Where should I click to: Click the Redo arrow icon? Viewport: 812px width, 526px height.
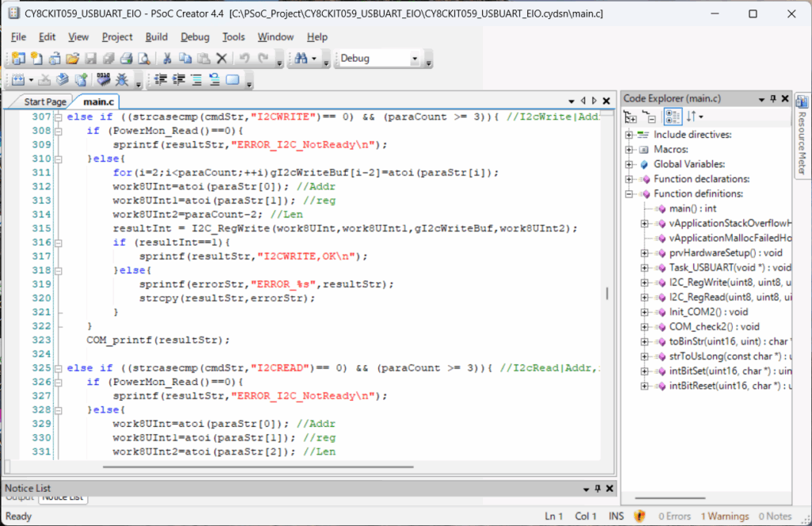click(x=263, y=59)
